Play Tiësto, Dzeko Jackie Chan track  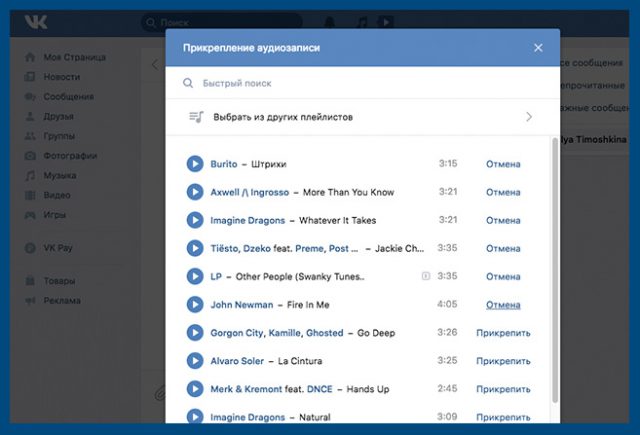point(195,248)
